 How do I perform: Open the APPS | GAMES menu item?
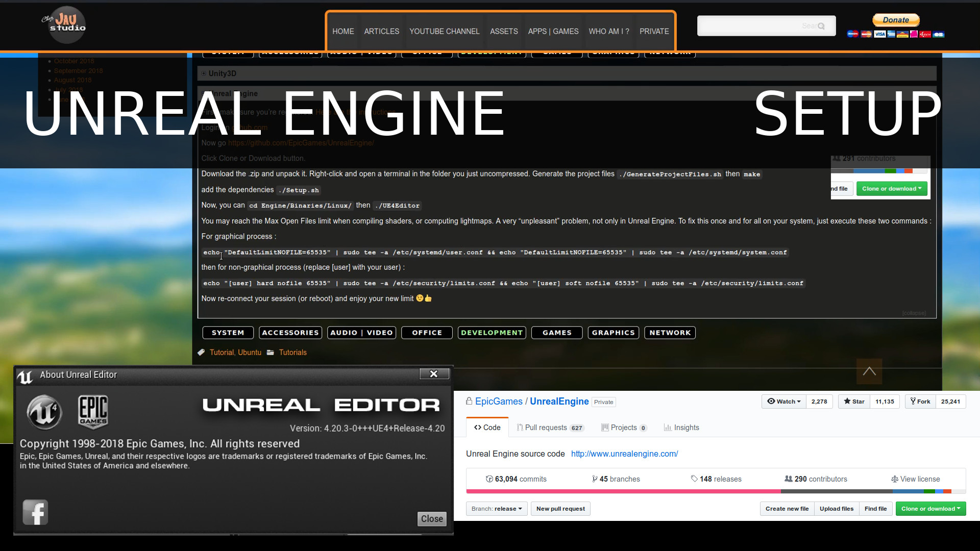(x=553, y=31)
